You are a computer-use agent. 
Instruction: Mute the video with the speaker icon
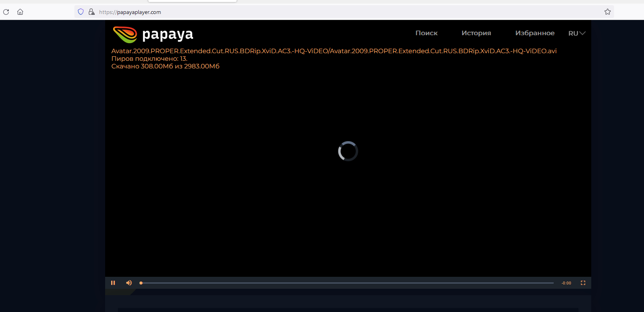(x=129, y=283)
